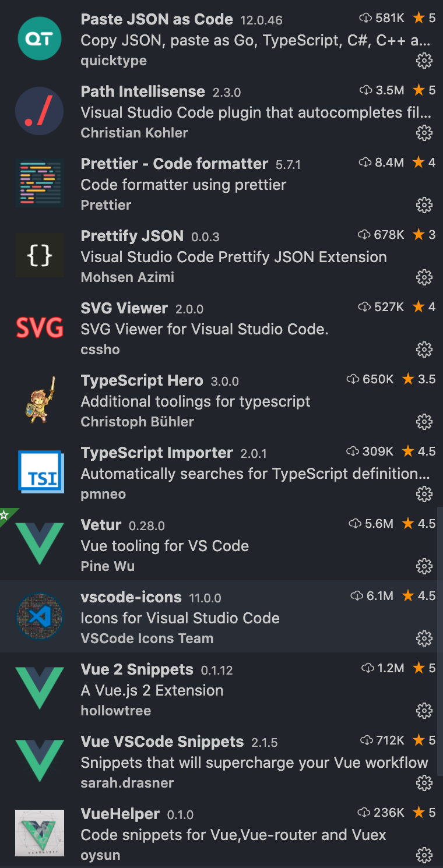Click the Prettify JSON braces icon
The width and height of the screenshot is (443, 868).
tap(40, 256)
